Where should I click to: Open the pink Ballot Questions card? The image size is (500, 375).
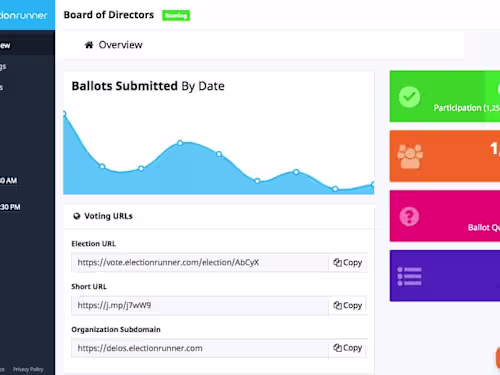tap(445, 216)
